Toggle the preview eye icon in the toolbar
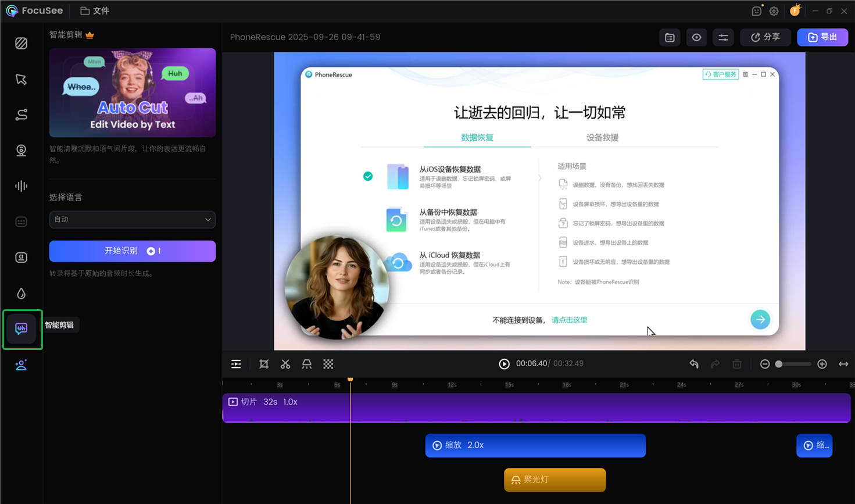Viewport: 855px width, 504px height. coord(696,37)
